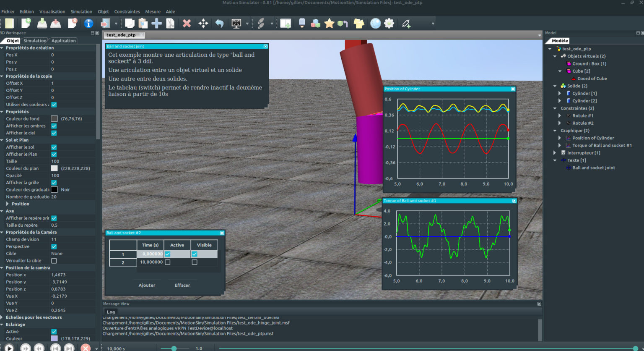Viewport: 644px width, 351px height.
Task: Open the globe icon in the toolbar
Action: click(374, 24)
